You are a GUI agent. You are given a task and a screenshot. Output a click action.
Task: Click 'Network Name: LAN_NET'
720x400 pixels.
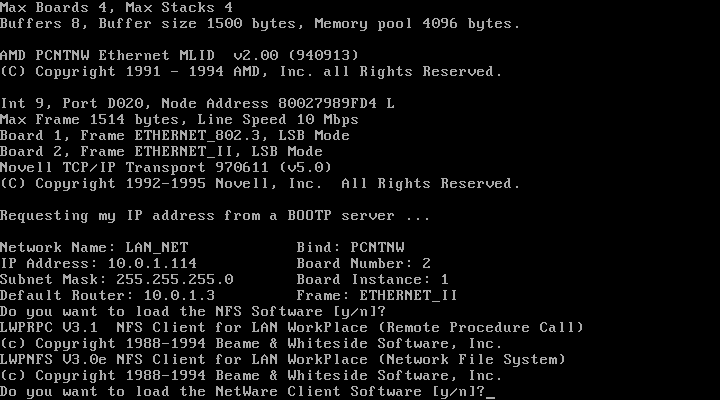click(x=94, y=248)
